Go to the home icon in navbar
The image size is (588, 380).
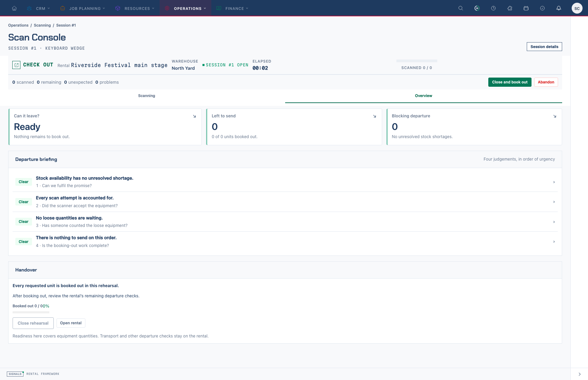14,8
